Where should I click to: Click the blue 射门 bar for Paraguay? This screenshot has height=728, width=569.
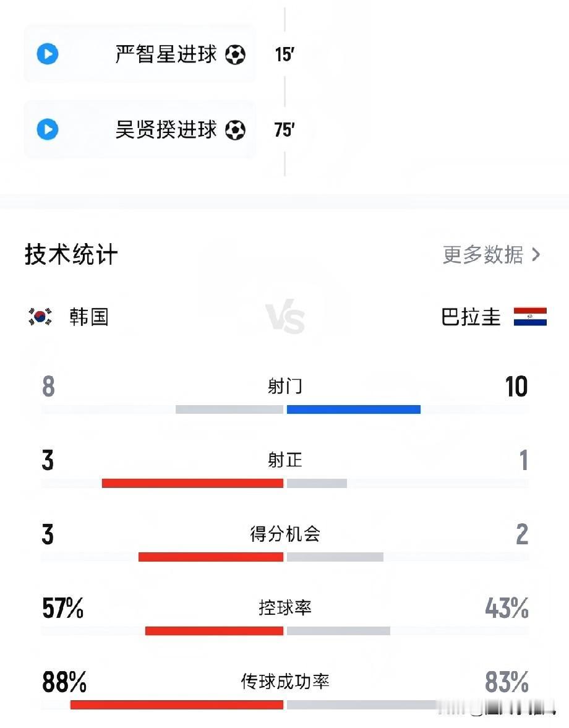(354, 409)
